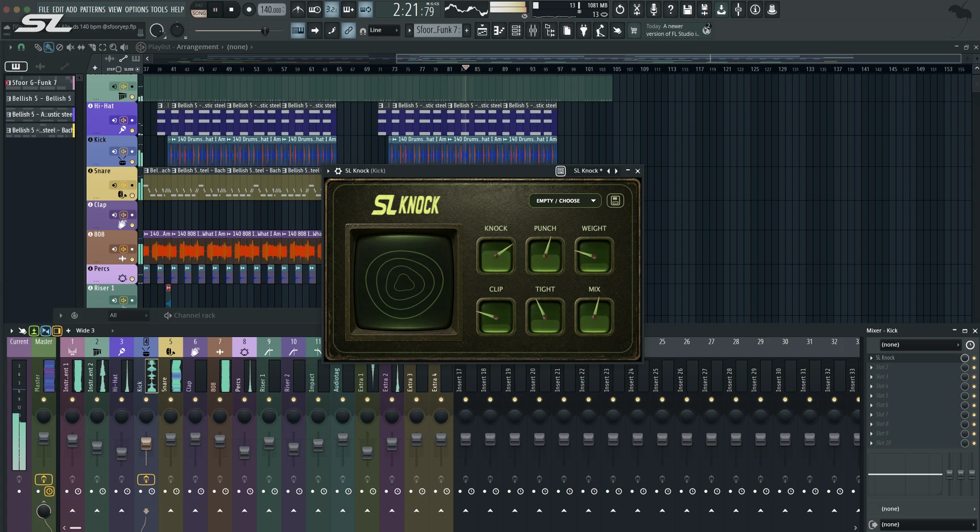This screenshot has height=532, width=980.
Task: Open the OPTIONS menu
Action: (x=137, y=9)
